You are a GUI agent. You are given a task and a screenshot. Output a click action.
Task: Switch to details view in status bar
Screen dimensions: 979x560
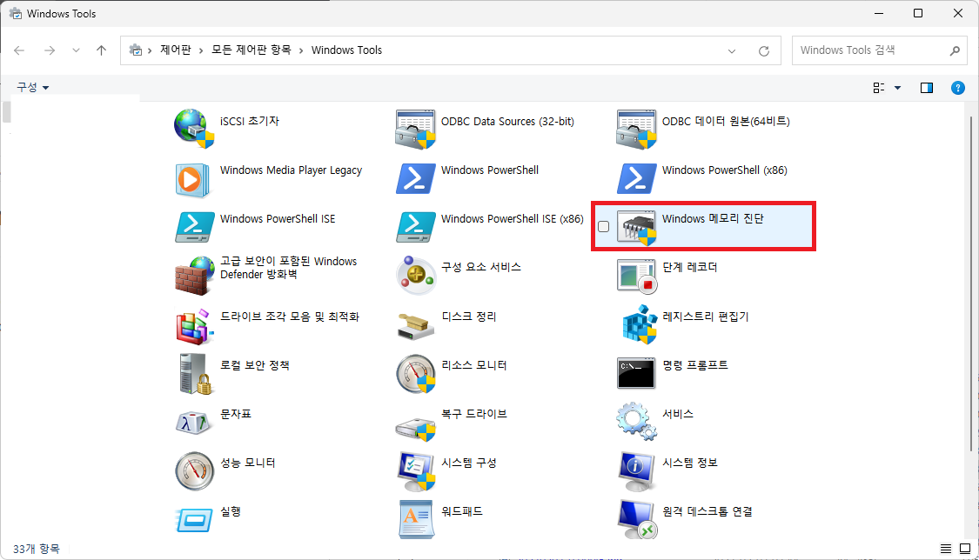[x=946, y=549]
